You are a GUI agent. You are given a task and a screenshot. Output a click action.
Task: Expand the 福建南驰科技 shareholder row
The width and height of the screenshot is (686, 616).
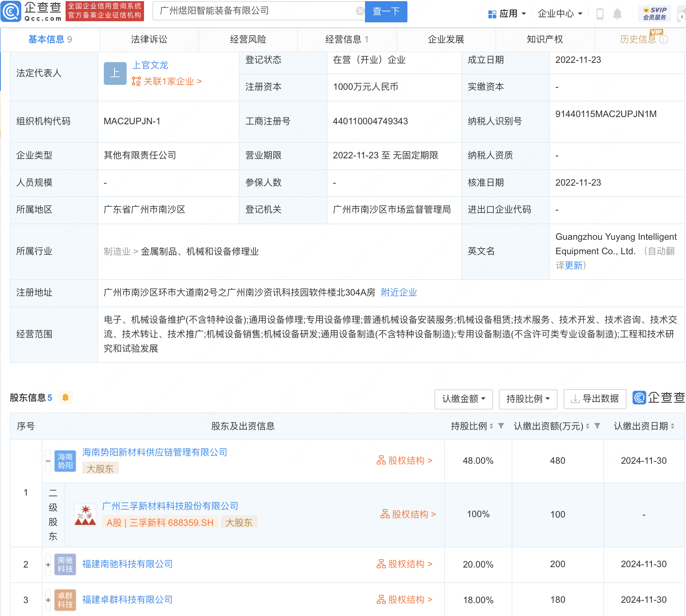(48, 564)
